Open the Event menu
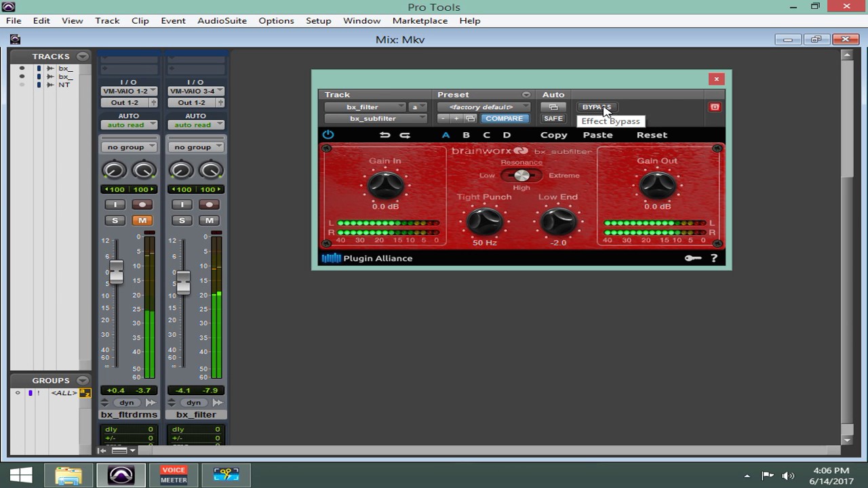 [173, 20]
